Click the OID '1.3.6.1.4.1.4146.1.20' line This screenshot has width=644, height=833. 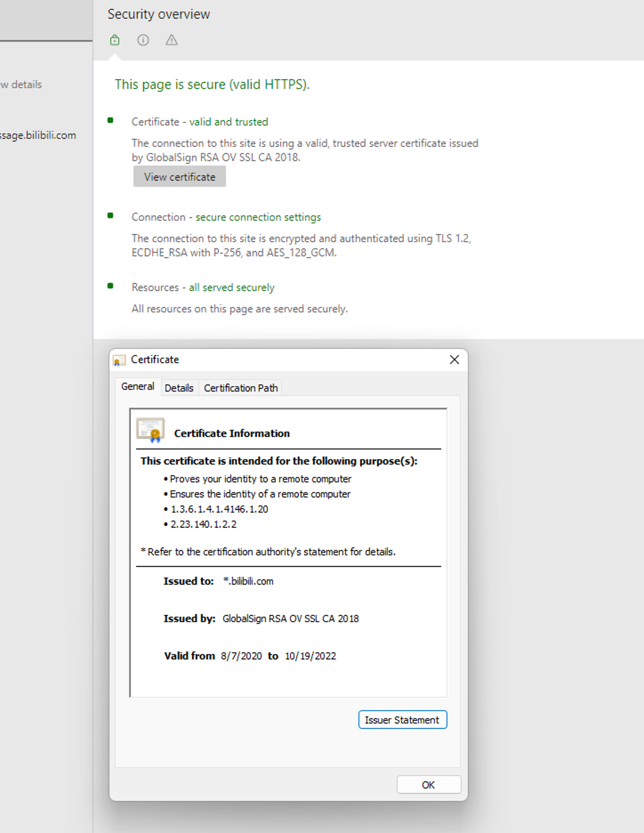pos(219,509)
